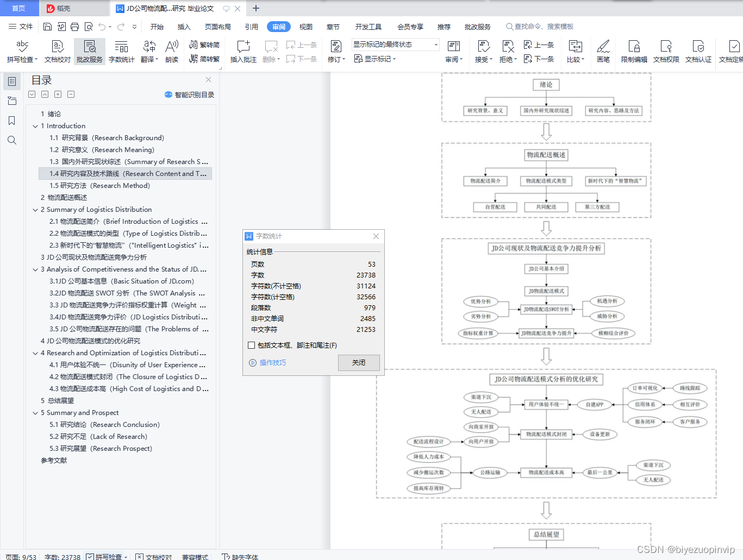Open the 字数统计 word count tool
This screenshot has height=560, width=743.
coord(121,52)
